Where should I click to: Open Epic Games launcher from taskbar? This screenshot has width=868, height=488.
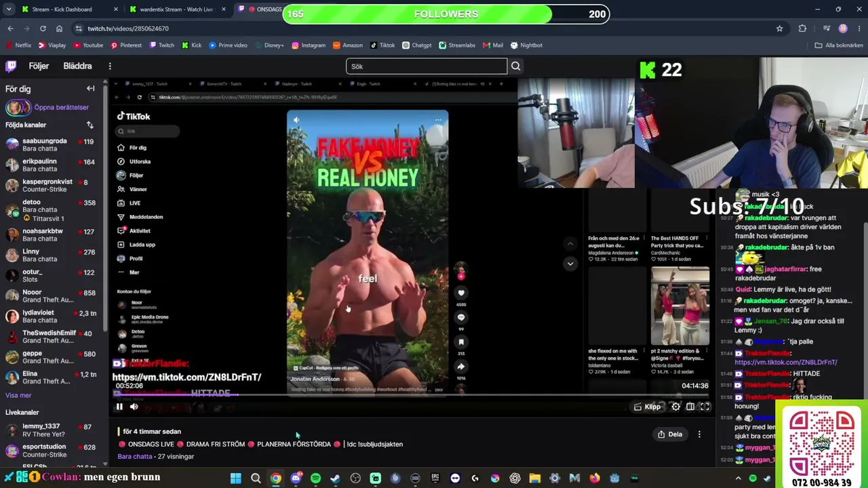click(435, 479)
